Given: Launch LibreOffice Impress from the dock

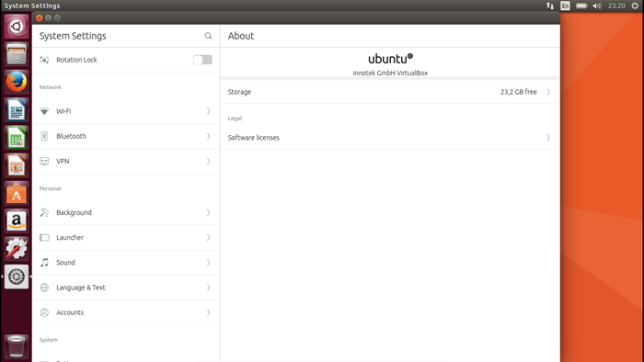Looking at the screenshot, I should click(x=17, y=165).
